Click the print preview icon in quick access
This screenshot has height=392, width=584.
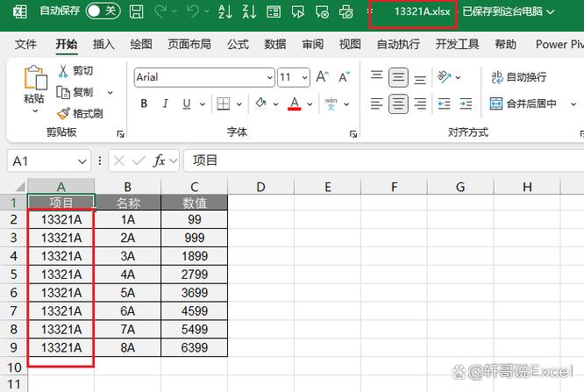(346, 11)
